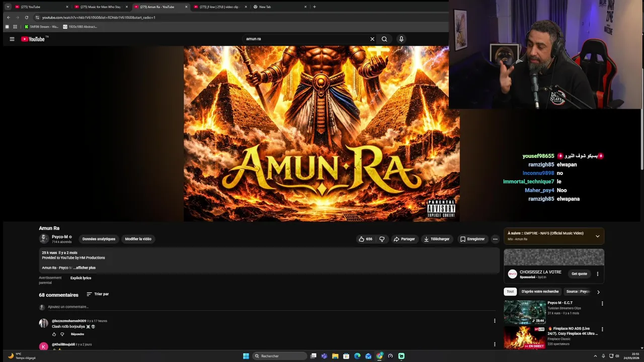Reload the page with refresh icon
Screen dimensions: 644x362
[x=27, y=18]
